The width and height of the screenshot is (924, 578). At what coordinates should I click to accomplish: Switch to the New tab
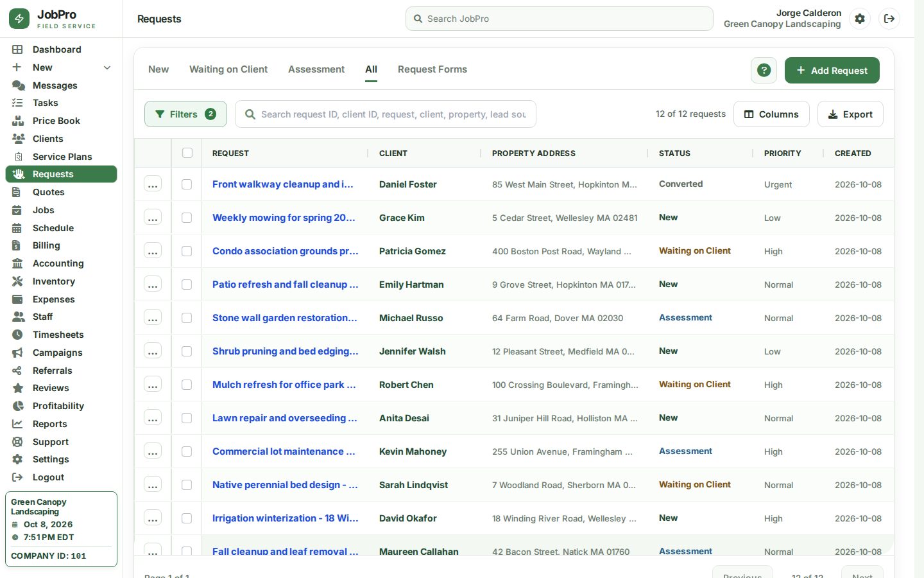pos(158,69)
